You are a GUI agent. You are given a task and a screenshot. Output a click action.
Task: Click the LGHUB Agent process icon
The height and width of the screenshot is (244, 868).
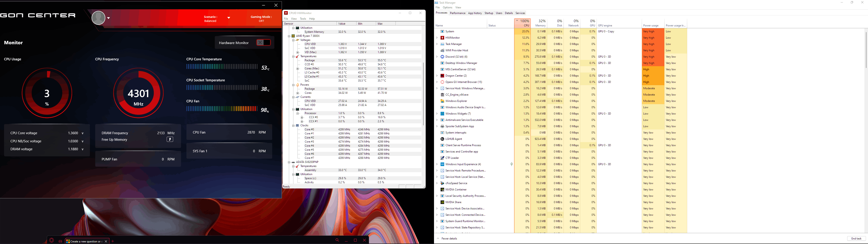coord(442,139)
